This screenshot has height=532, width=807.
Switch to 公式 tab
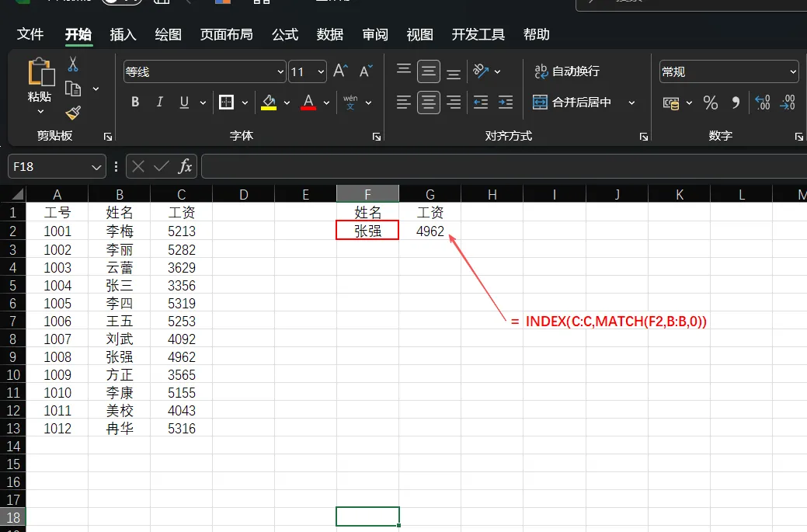click(285, 34)
